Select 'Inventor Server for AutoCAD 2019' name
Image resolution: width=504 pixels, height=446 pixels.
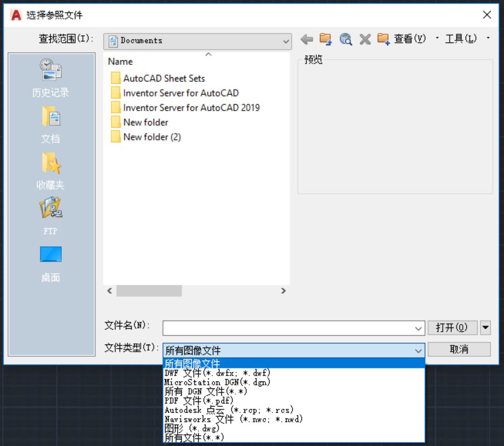click(x=191, y=108)
